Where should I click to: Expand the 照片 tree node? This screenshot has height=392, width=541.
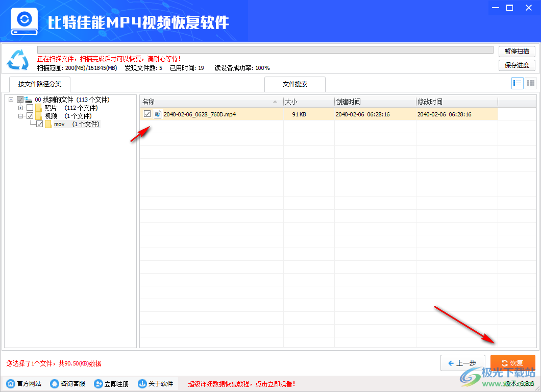(x=21, y=108)
